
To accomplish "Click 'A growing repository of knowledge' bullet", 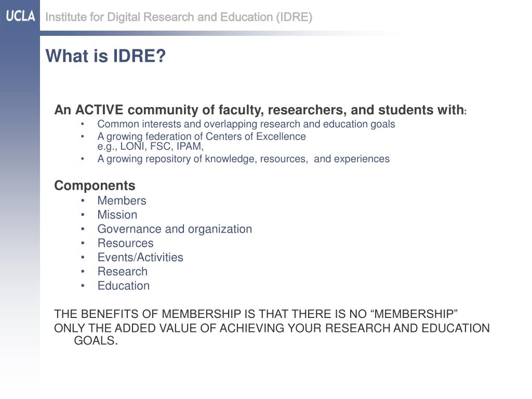I will click(x=243, y=159).
